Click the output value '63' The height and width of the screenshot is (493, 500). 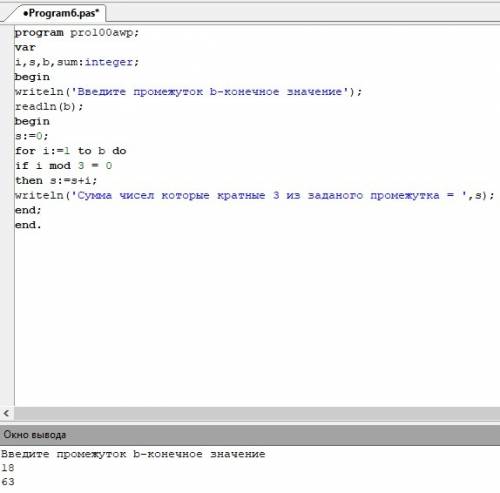8,482
